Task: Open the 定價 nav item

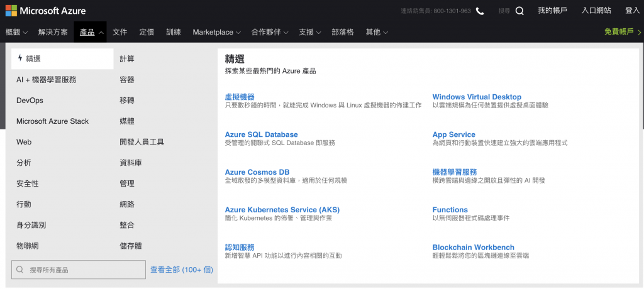Action: tap(147, 32)
